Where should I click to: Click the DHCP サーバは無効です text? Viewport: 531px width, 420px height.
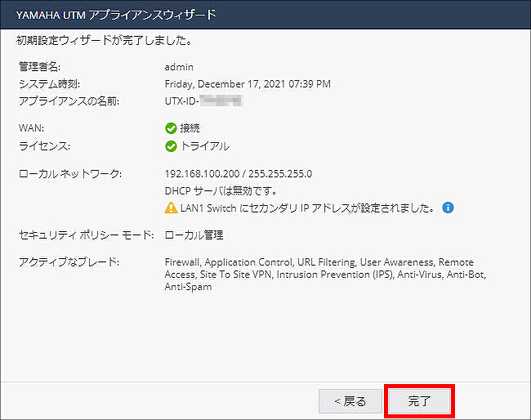(x=221, y=191)
